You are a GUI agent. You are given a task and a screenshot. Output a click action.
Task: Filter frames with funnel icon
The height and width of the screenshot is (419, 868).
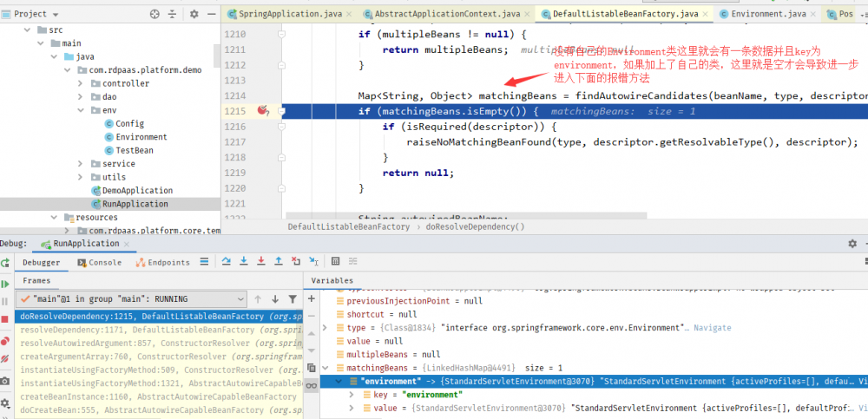pyautogui.click(x=293, y=299)
